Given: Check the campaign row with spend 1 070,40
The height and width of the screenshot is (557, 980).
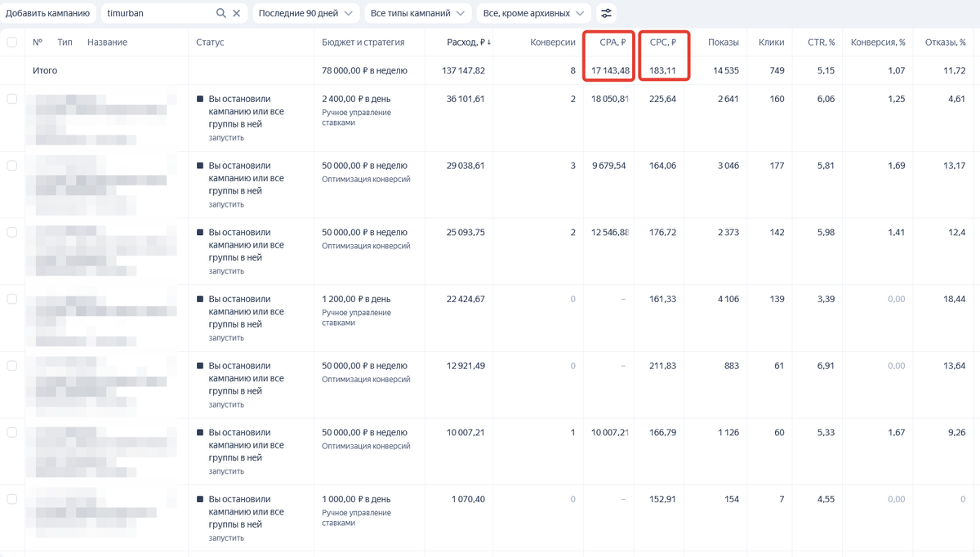Looking at the screenshot, I should [x=12, y=499].
